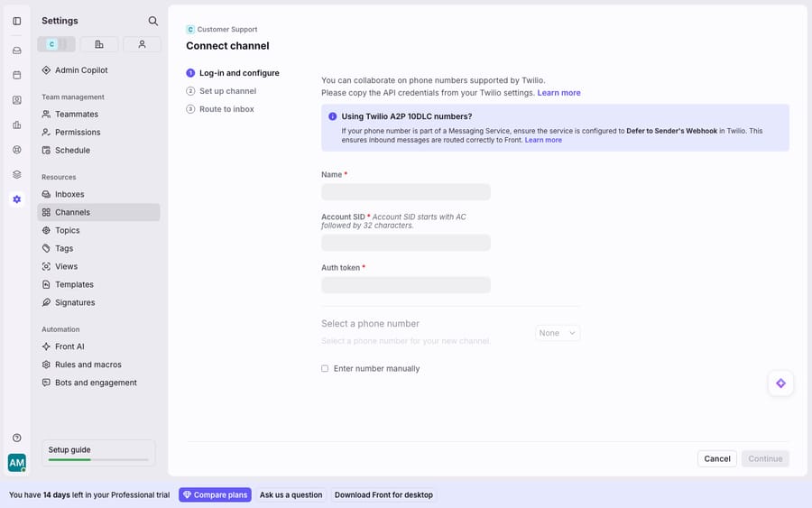812x508 pixels.
Task: Click the Name input field
Action: 405,192
